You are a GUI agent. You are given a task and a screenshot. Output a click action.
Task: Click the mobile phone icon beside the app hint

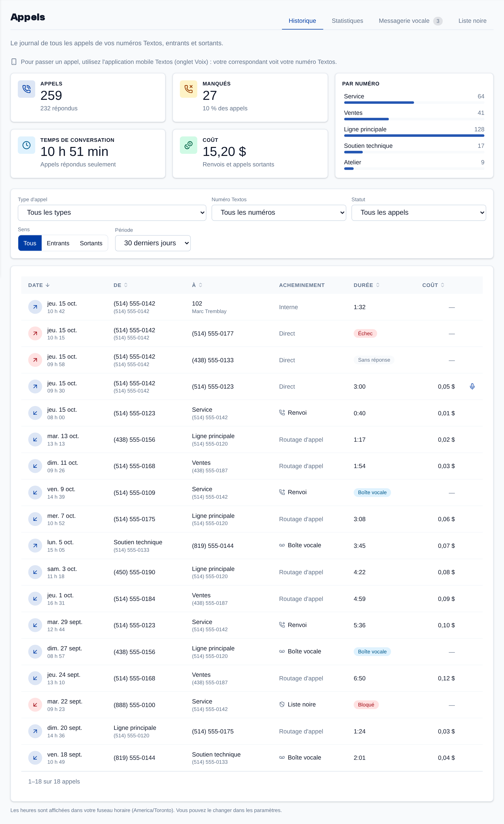[14, 62]
